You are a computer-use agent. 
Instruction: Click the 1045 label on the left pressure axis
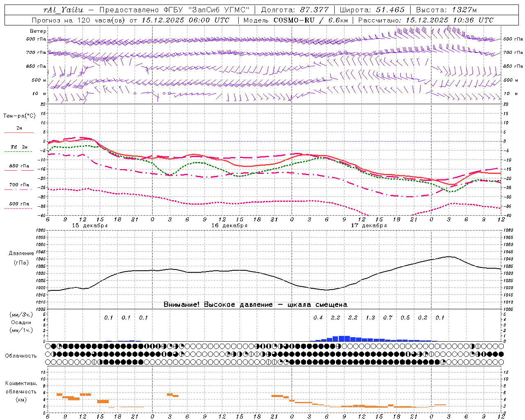(41, 252)
